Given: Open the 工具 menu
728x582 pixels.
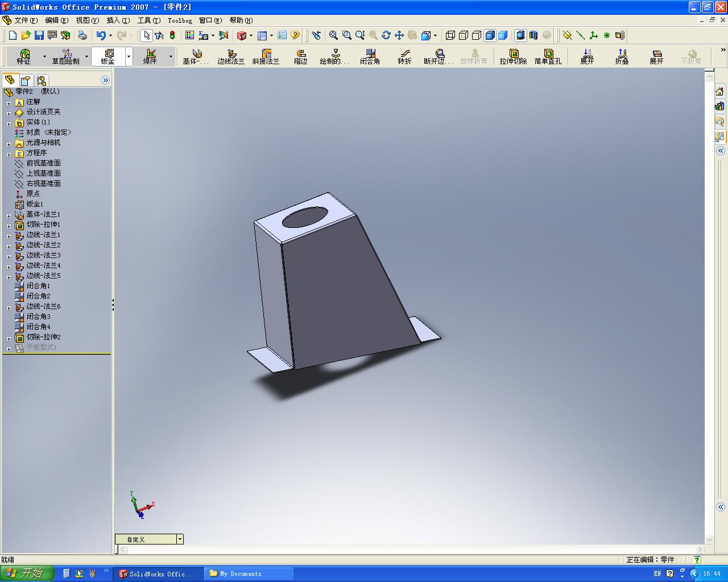Looking at the screenshot, I should (x=148, y=20).
